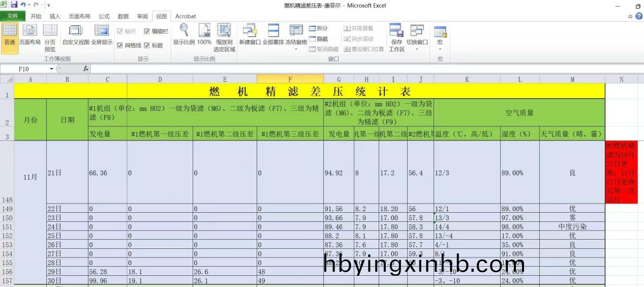Split the window with 拆分
The image size is (644, 287).
318,28
